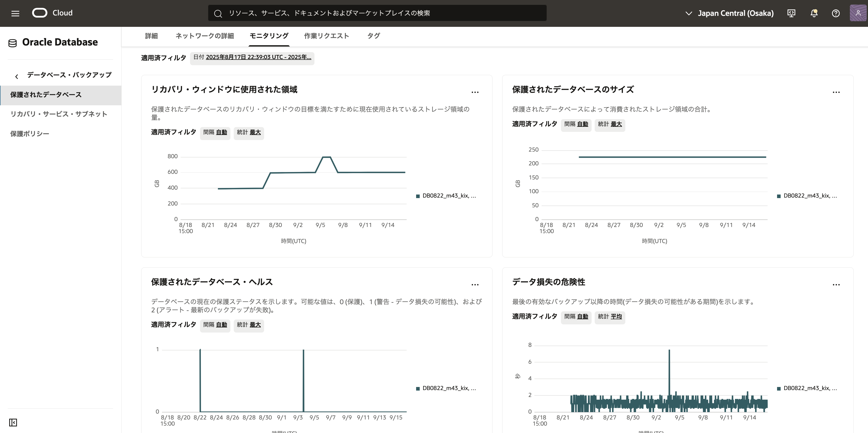Open options menu for データ損失の危険性 chart

(836, 285)
